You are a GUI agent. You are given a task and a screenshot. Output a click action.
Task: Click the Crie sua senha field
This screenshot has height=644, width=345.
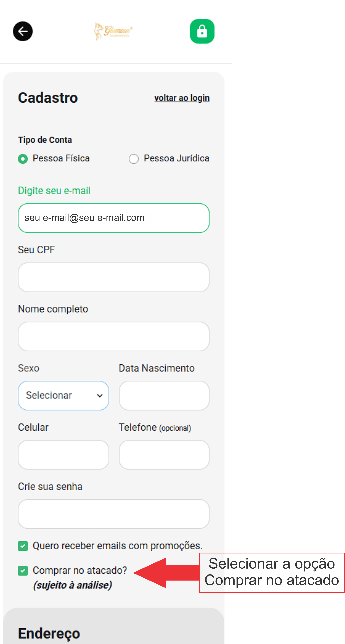click(114, 514)
